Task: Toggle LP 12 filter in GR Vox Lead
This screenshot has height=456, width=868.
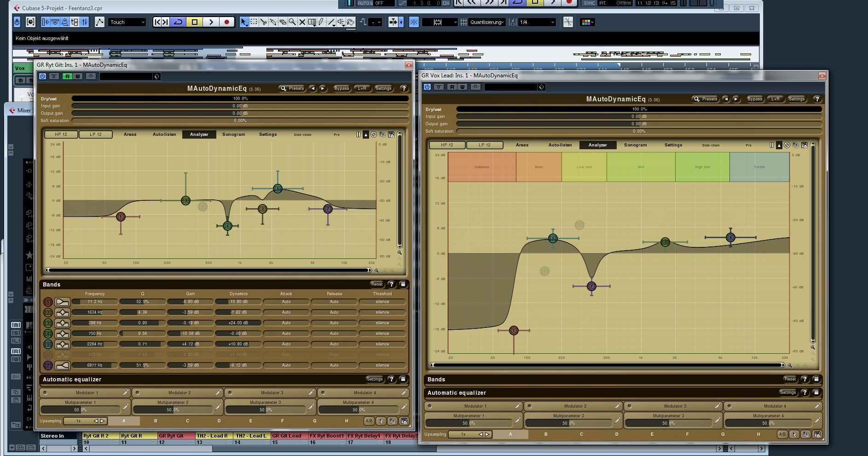Action: (485, 145)
